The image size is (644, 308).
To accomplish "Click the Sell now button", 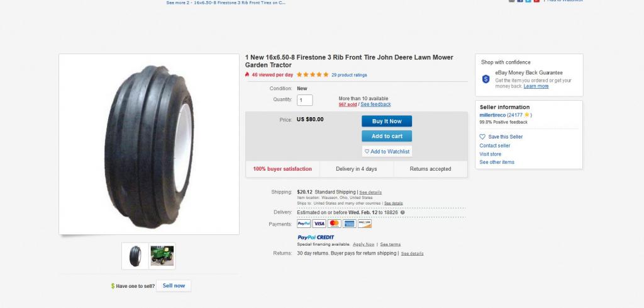I will point(174,286).
